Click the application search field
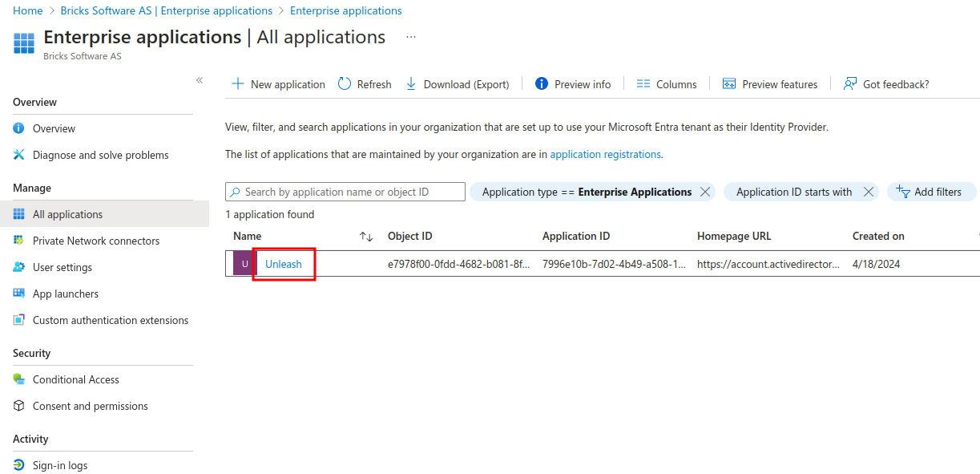This screenshot has width=980, height=474. (345, 191)
